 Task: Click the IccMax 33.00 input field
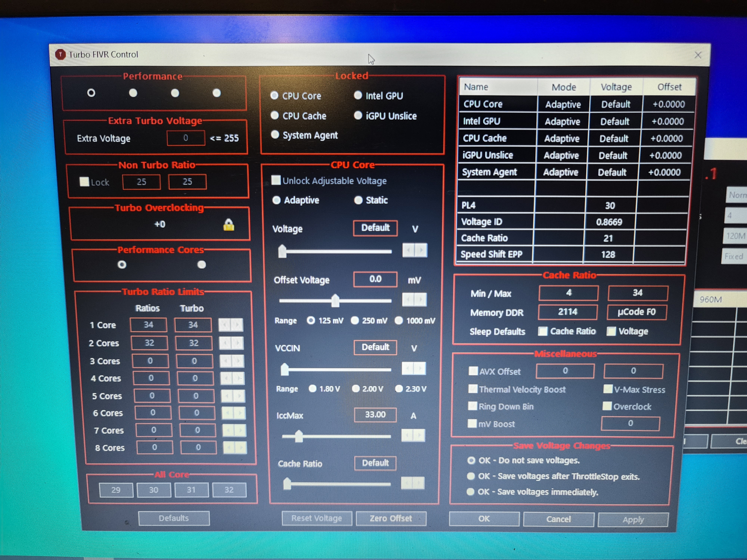pos(375,415)
